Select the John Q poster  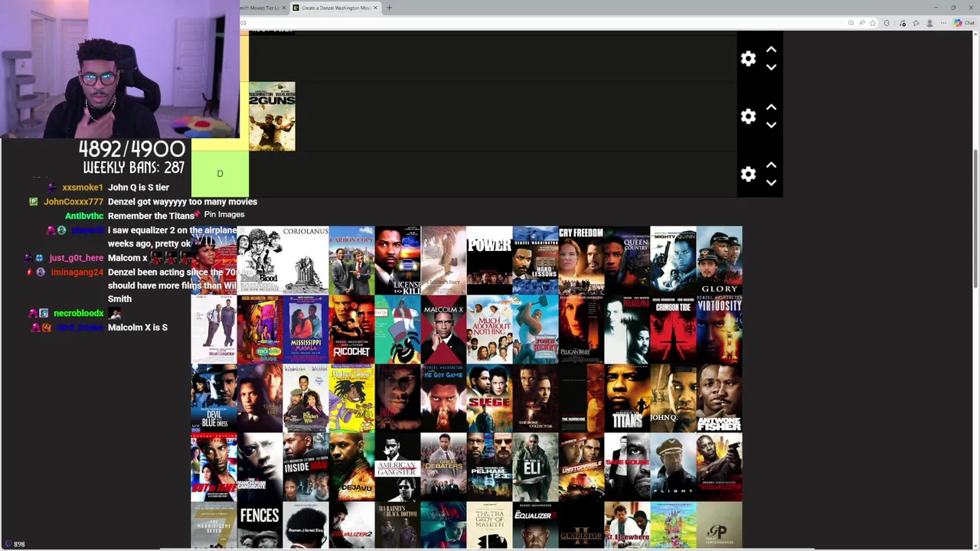673,398
